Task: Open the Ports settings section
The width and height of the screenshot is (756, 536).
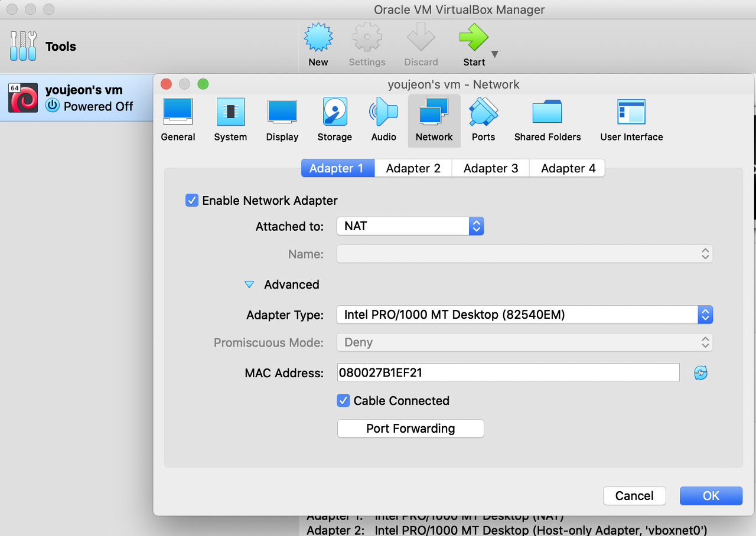Action: 483,120
